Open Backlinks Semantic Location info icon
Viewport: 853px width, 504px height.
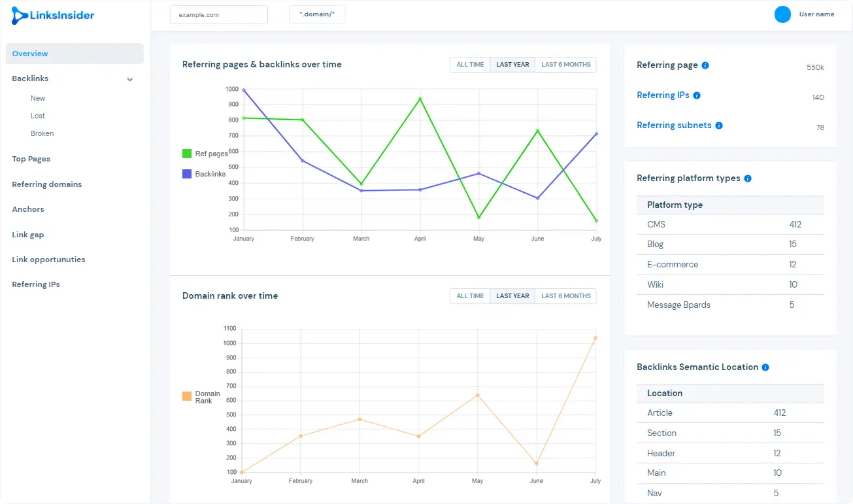(765, 367)
